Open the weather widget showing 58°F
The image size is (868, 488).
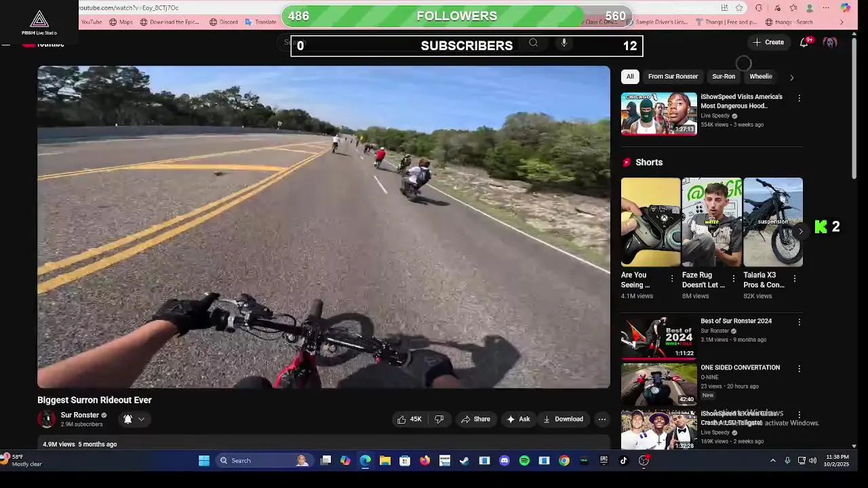22,460
